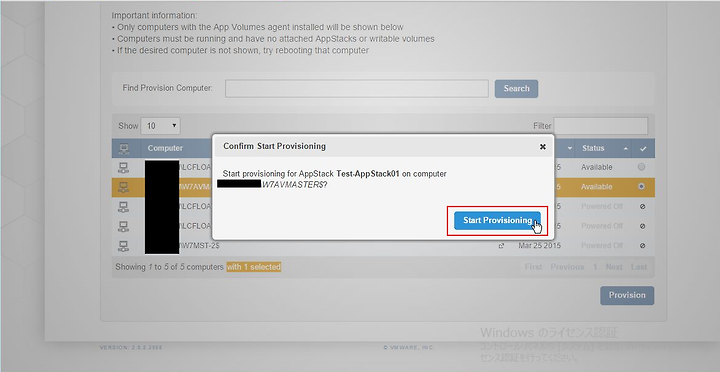Image resolution: width=720 pixels, height=372 pixels.
Task: Click the 'with 1 selected' highlighted text
Action: tap(253, 267)
